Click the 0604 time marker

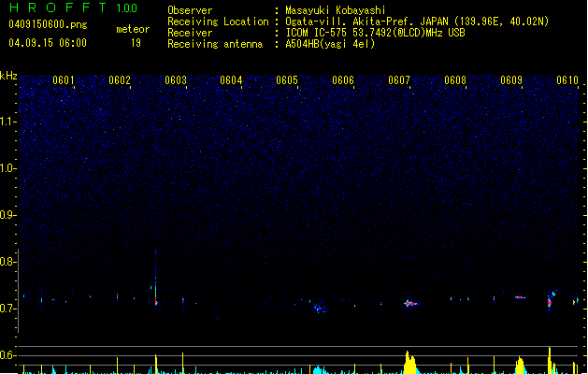231,80
